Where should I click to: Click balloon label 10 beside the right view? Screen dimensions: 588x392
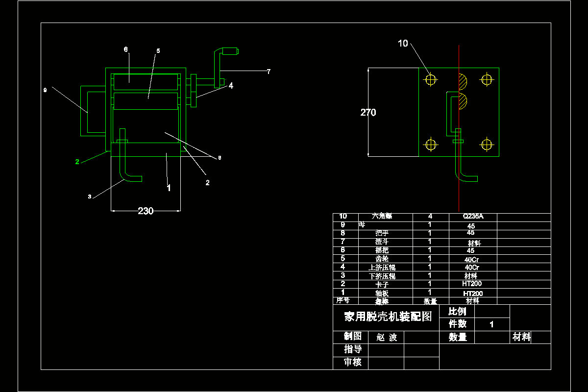tap(402, 44)
